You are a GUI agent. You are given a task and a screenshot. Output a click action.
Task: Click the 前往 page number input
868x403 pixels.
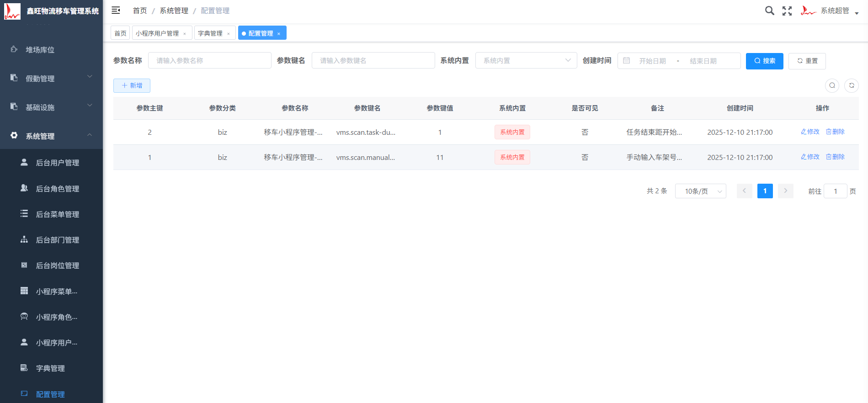pyautogui.click(x=836, y=191)
